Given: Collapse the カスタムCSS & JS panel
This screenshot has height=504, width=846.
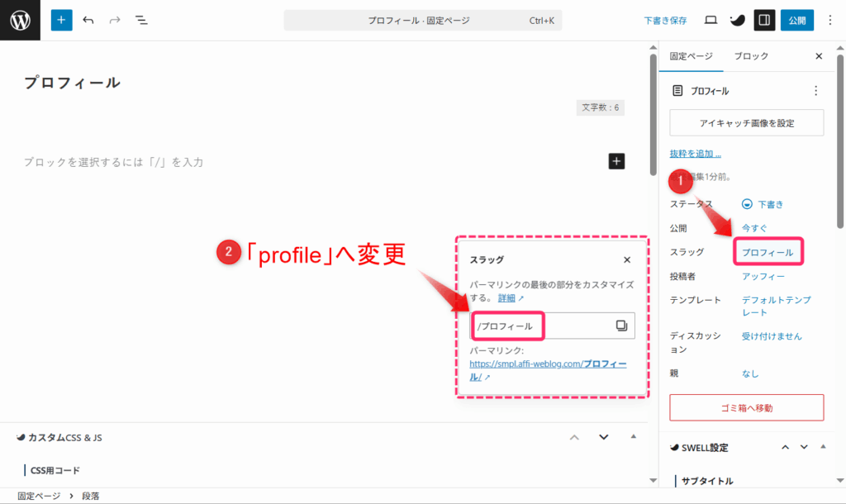Looking at the screenshot, I should 634,437.
